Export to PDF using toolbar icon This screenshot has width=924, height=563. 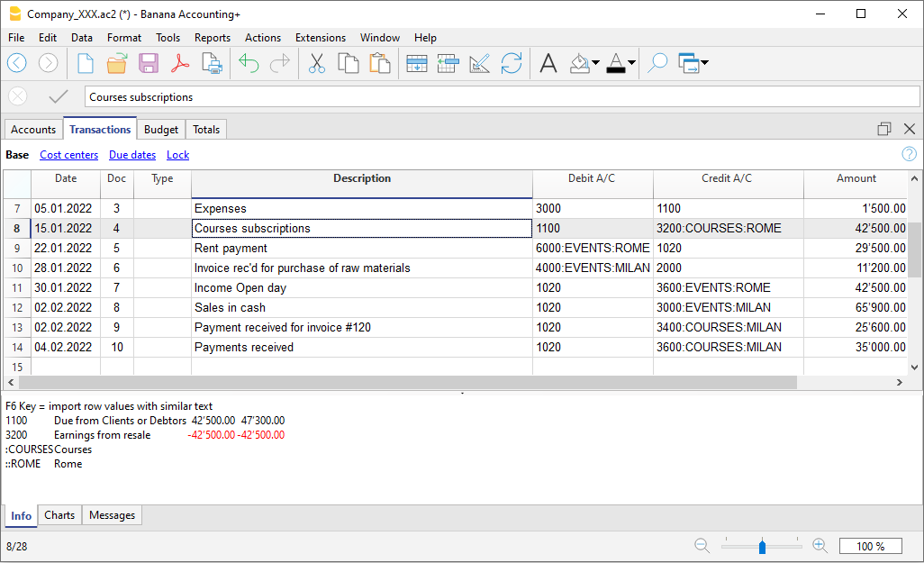[180, 63]
